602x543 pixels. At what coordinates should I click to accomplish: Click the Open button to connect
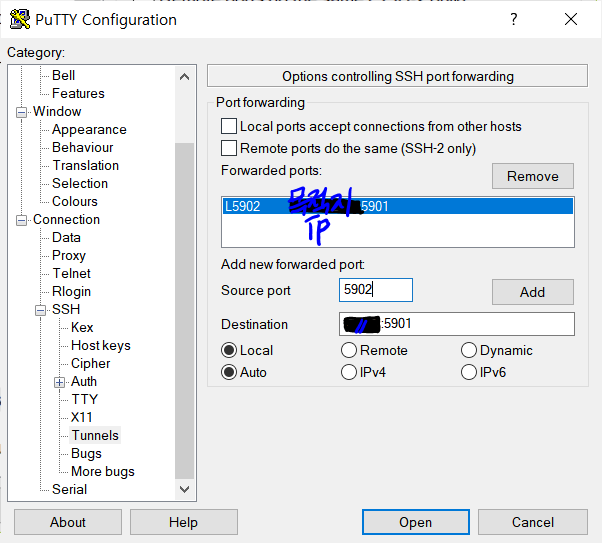(415, 522)
